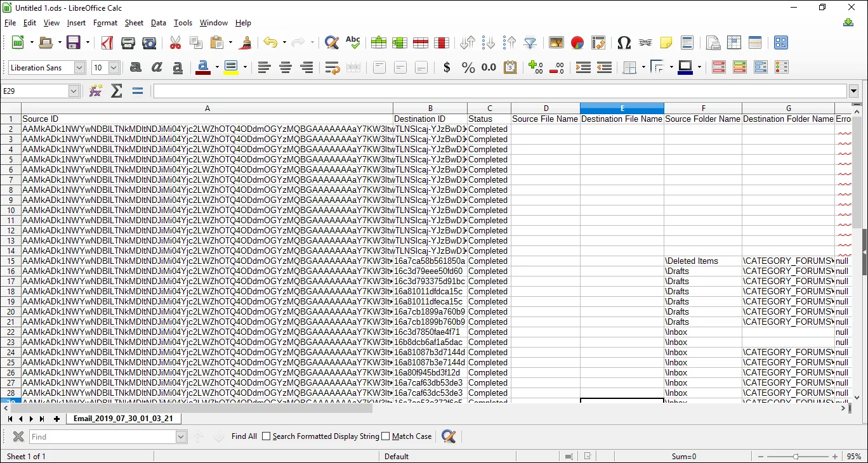Click the Find All button

tap(244, 436)
